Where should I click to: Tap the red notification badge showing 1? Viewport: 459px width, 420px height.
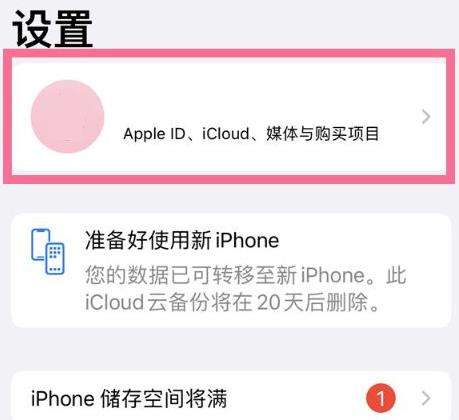(381, 398)
